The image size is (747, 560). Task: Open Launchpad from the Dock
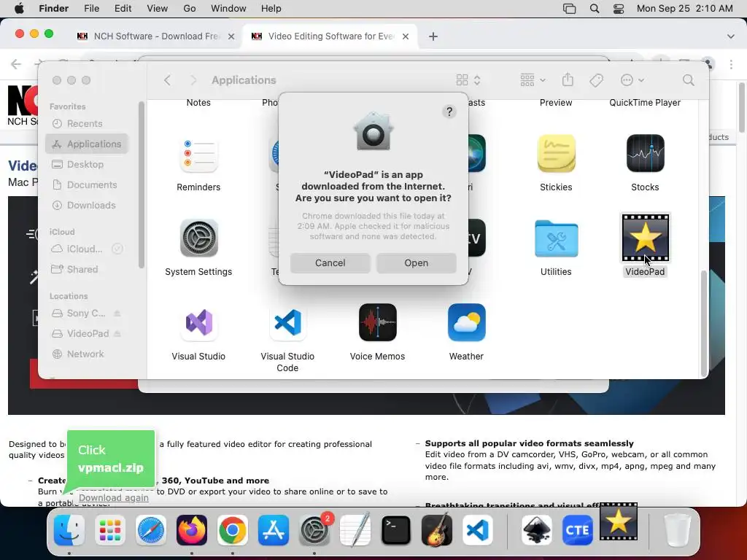110,530
